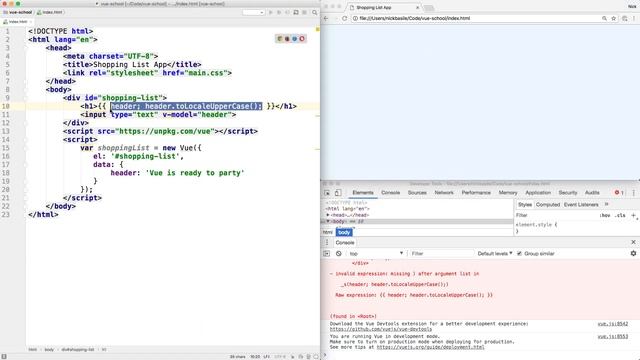Close the Shopping List App tab
Screen dimensions: 640x360
[x=417, y=7]
